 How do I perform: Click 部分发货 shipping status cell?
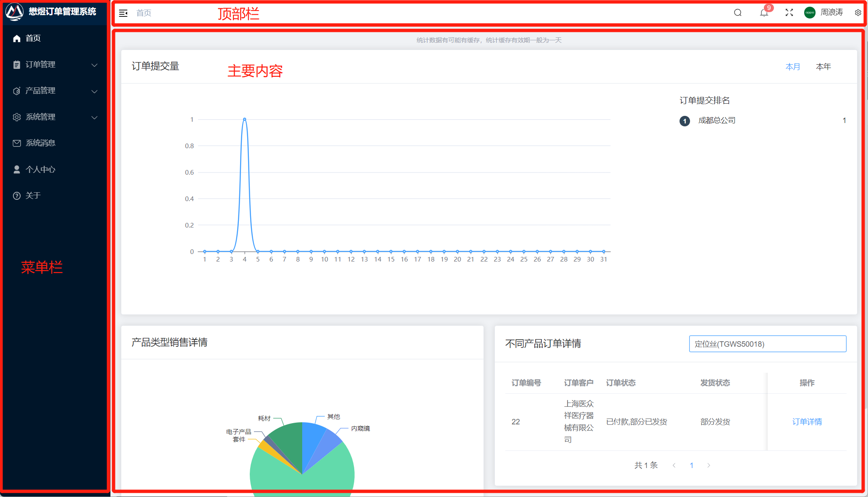[715, 422]
